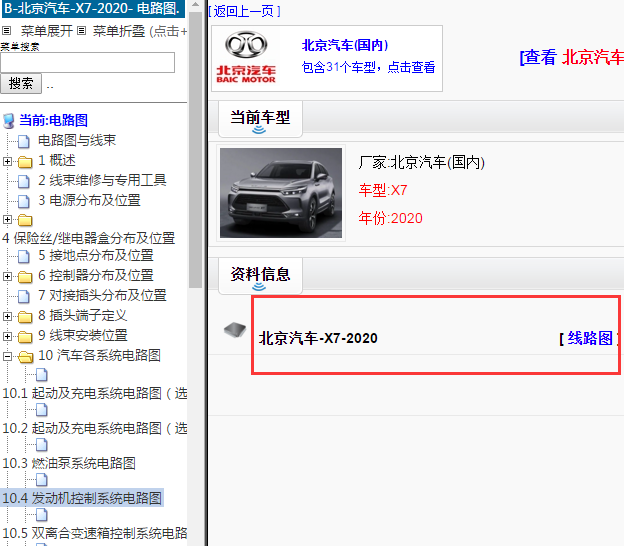Click folder icon beside 1 概述
Image resolution: width=624 pixels, height=546 pixels.
point(25,162)
